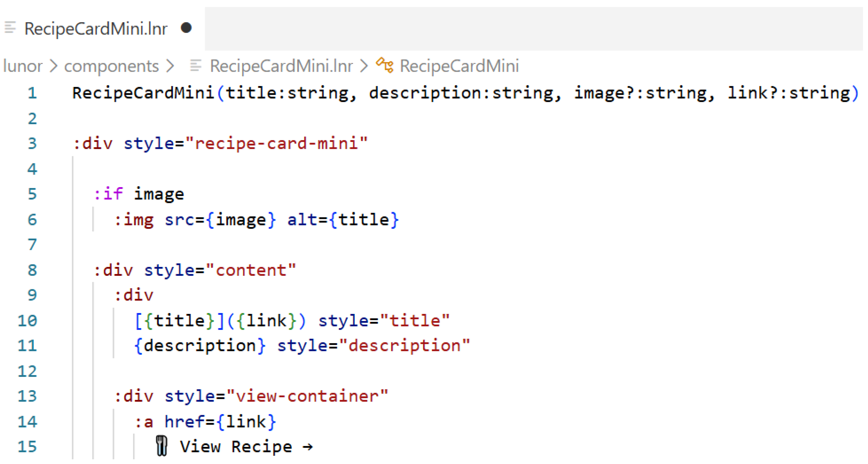This screenshot has width=868, height=464.
Task: Select the RecipeCardMini symbol breadcrumb
Action: 459,66
